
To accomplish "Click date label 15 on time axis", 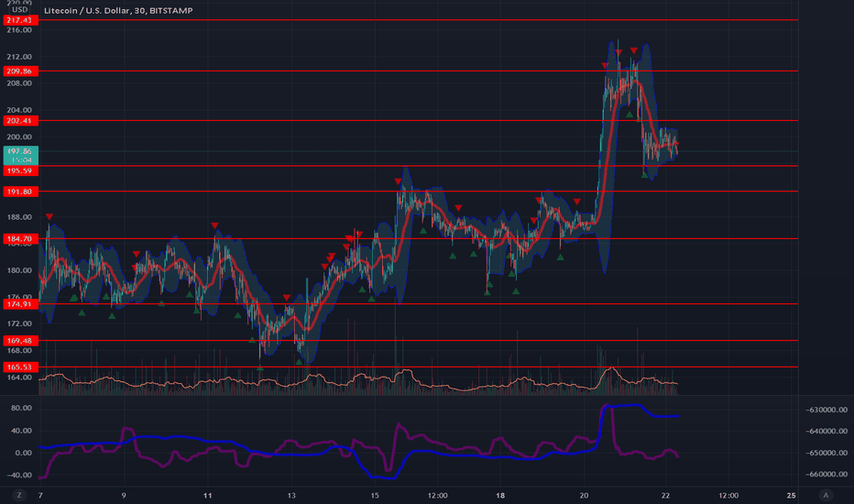I will click(x=375, y=495).
